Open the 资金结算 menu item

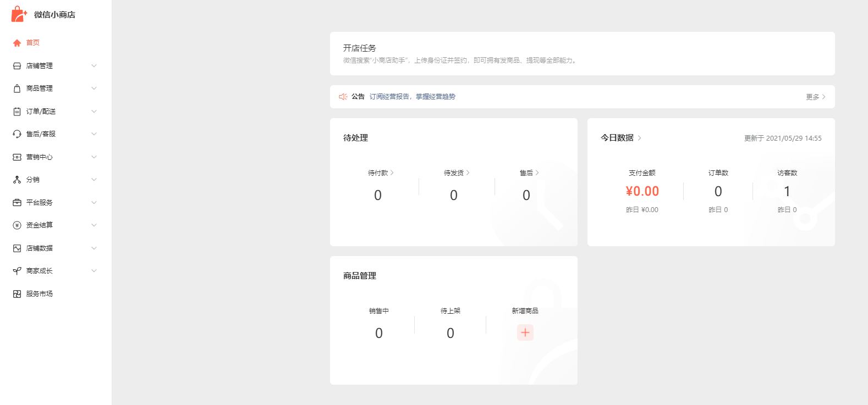(x=40, y=225)
